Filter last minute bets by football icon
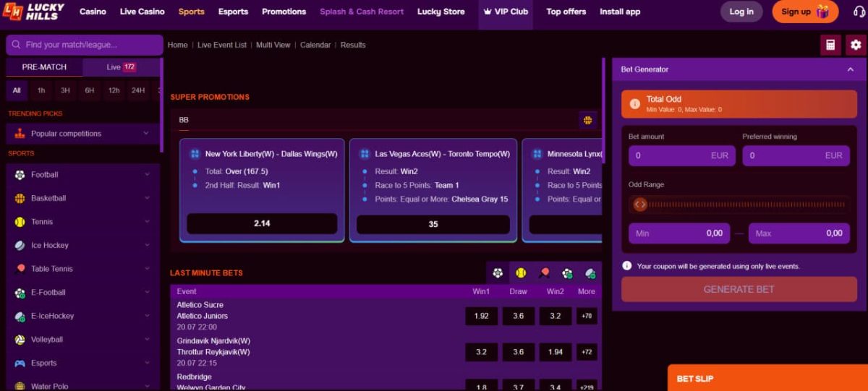This screenshot has height=391, width=868. pyautogui.click(x=498, y=273)
